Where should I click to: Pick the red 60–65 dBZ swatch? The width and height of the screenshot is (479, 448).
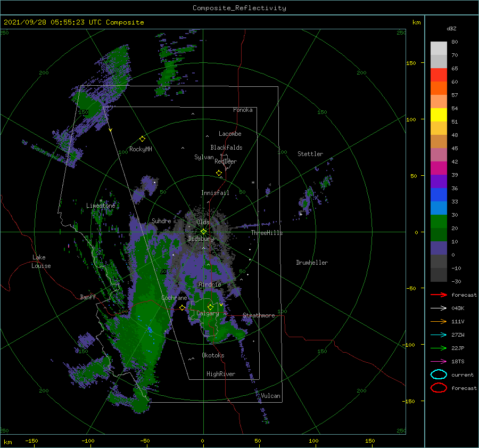pos(439,75)
